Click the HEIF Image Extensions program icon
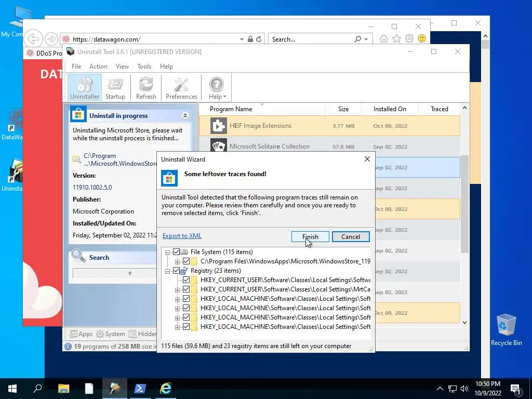Viewport: 532px width, 399px height. [218, 126]
